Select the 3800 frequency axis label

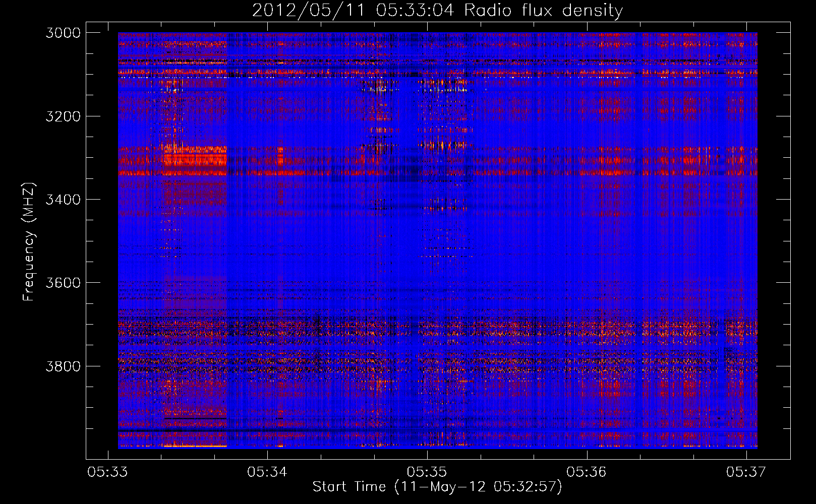pos(63,366)
